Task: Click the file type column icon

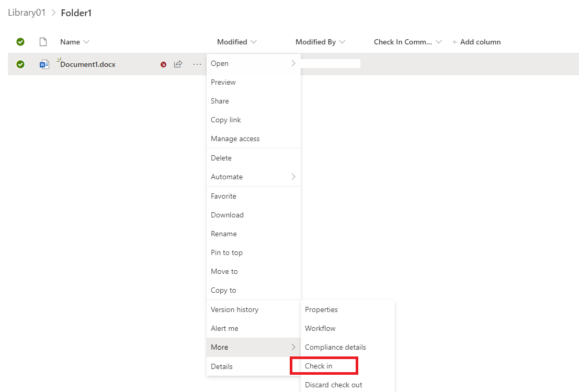Action: point(43,42)
